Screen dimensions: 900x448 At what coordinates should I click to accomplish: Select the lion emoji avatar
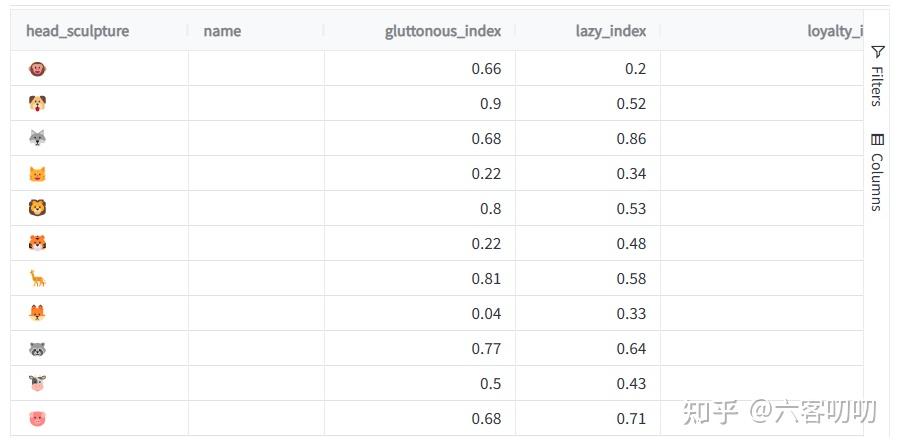tap(37, 208)
